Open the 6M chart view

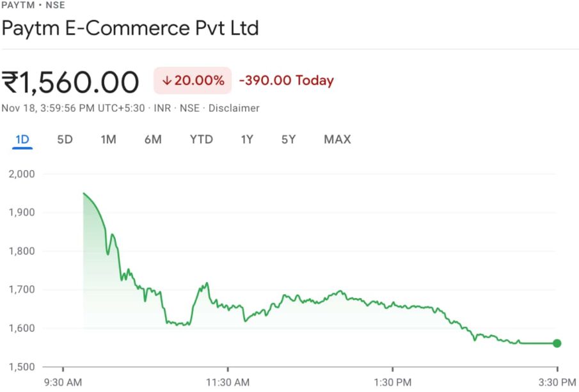click(x=153, y=139)
